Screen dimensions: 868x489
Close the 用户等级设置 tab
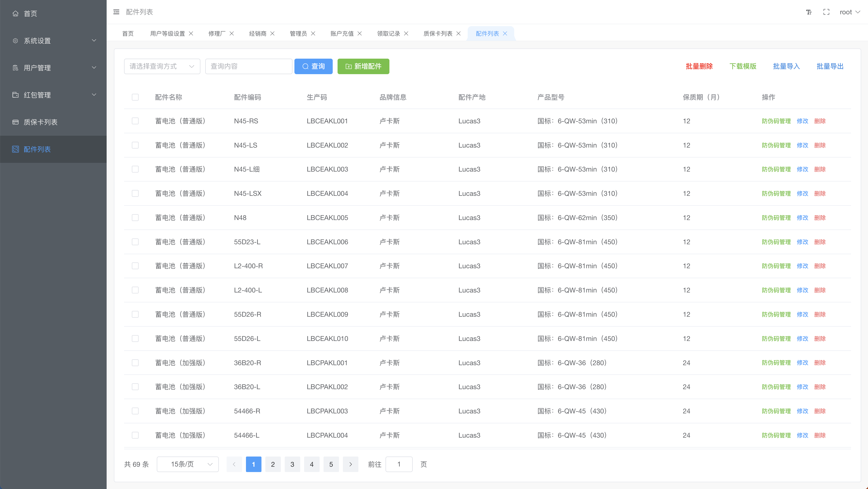pos(191,33)
